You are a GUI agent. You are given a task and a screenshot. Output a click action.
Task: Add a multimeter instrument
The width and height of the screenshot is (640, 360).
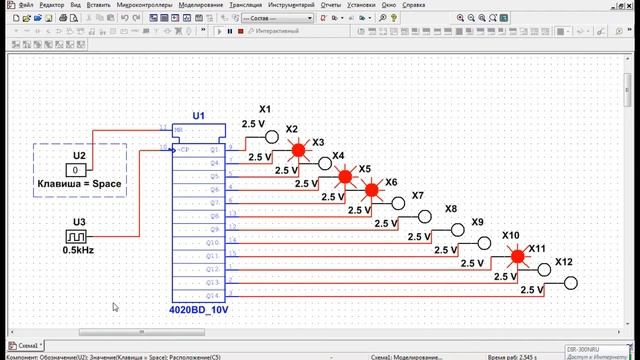(361, 31)
